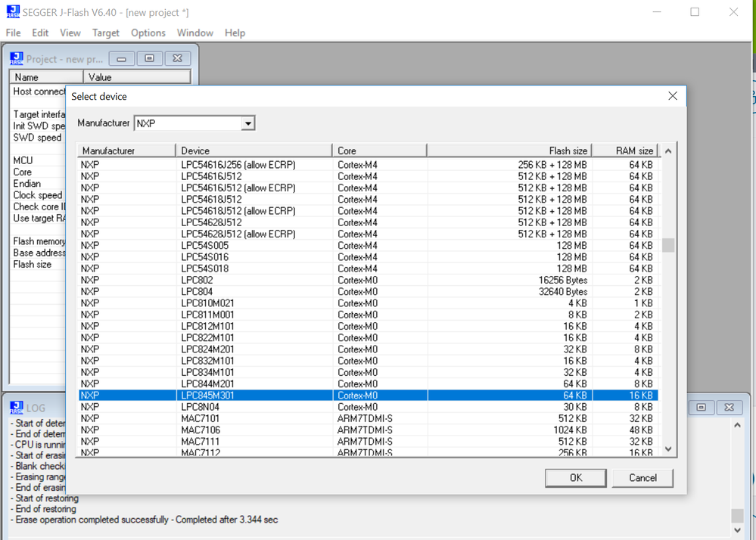Open the View menu
The height and width of the screenshot is (540, 756).
[70, 33]
